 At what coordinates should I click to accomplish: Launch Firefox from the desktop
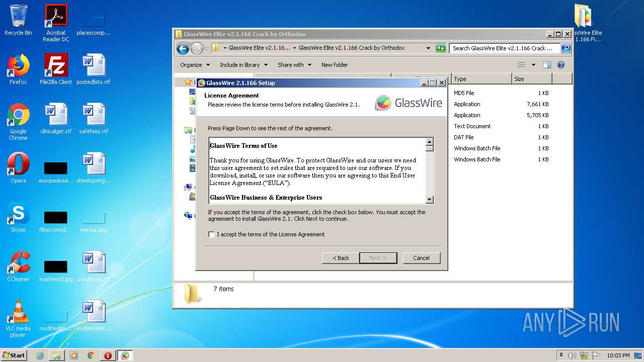click(x=18, y=69)
